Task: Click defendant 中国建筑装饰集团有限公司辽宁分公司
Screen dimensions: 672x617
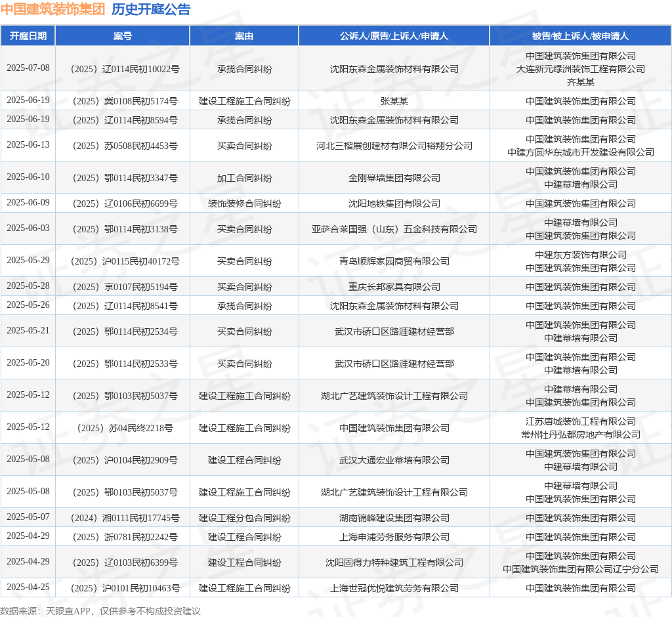Action: coord(581,569)
